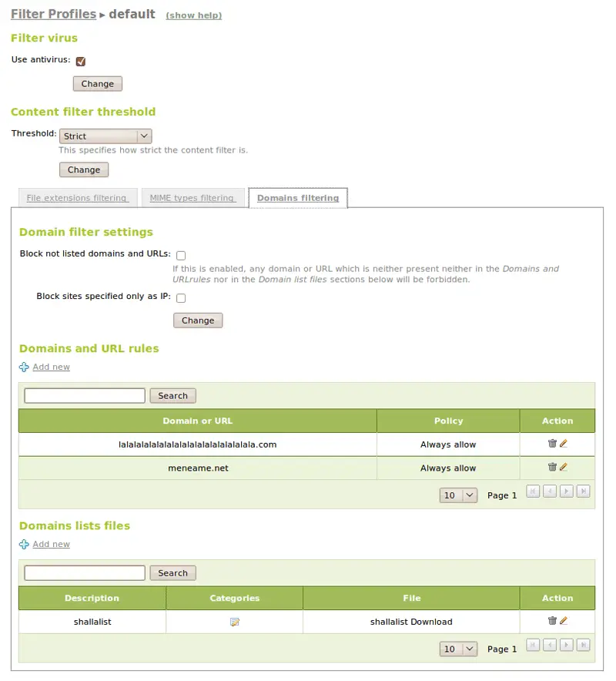Go to next page of domain rules table
Viewport: 616px width, 681px height.
[566, 491]
